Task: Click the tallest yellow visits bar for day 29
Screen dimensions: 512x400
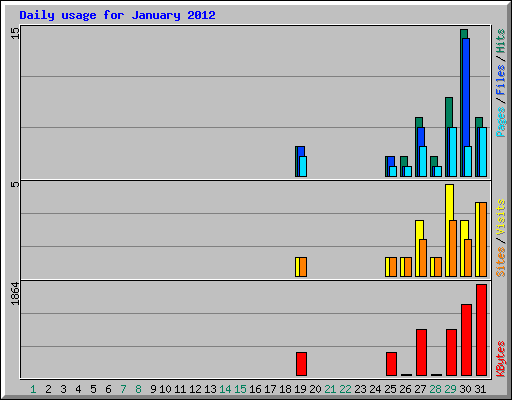Action: 449,203
